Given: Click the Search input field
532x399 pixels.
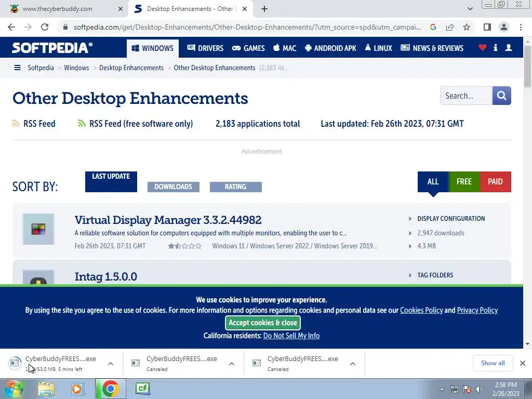Looking at the screenshot, I should [466, 96].
